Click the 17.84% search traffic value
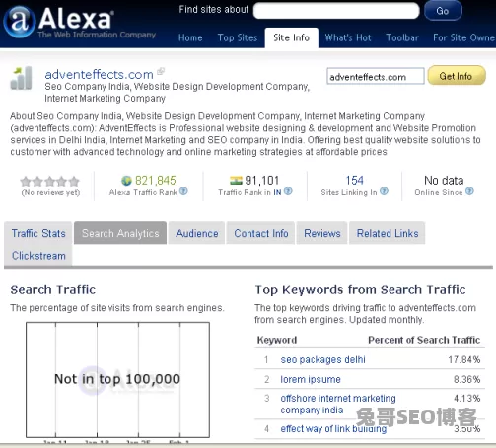This screenshot has height=448, width=496. point(464,359)
